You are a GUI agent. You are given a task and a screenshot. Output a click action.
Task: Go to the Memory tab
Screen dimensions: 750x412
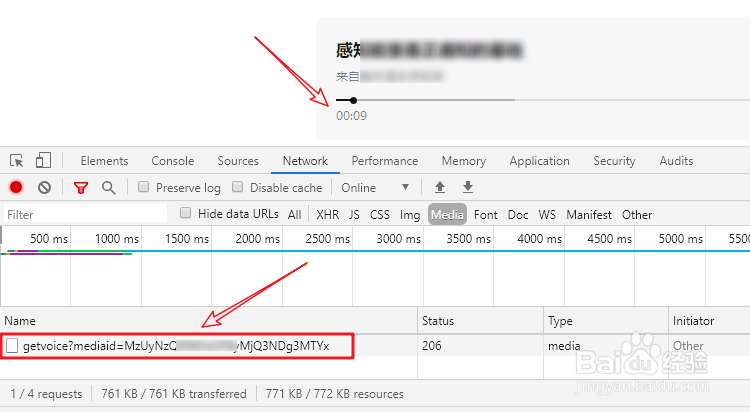click(463, 161)
